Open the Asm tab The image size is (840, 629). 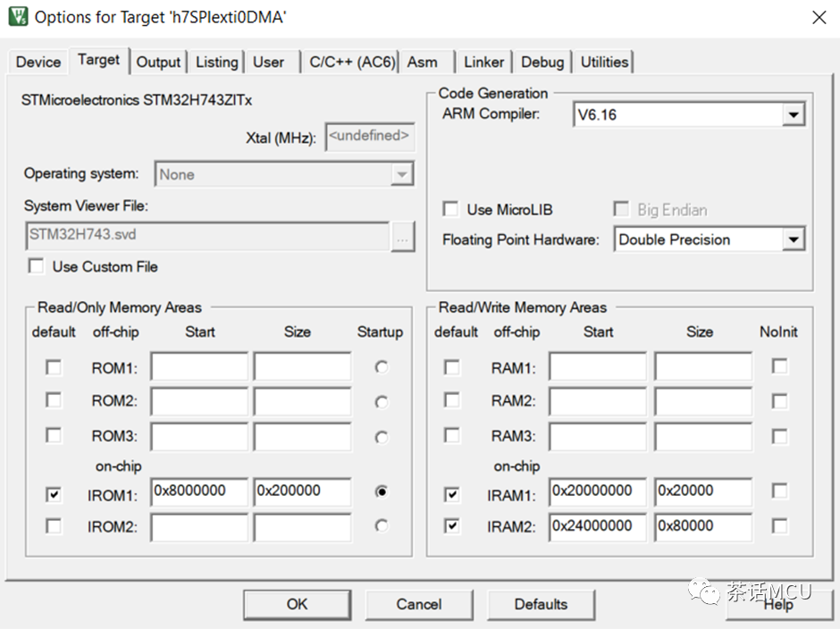(422, 63)
